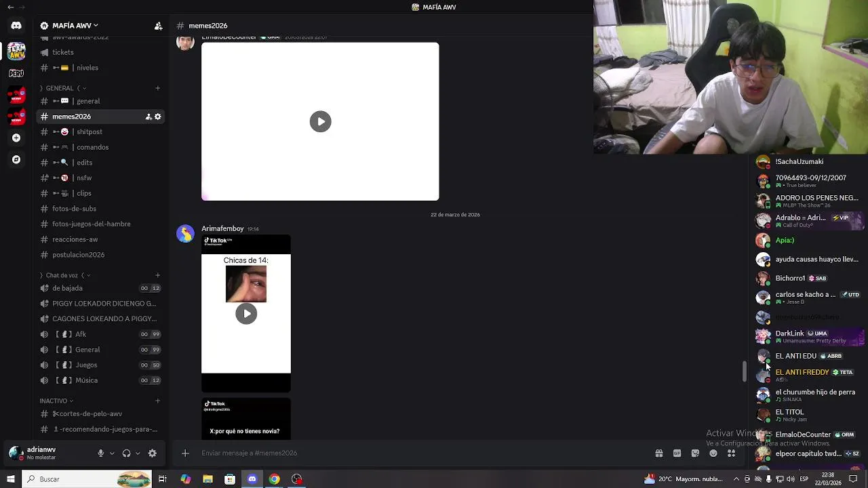Open Google Chrome from taskbar
The image size is (868, 488).
(x=274, y=479)
